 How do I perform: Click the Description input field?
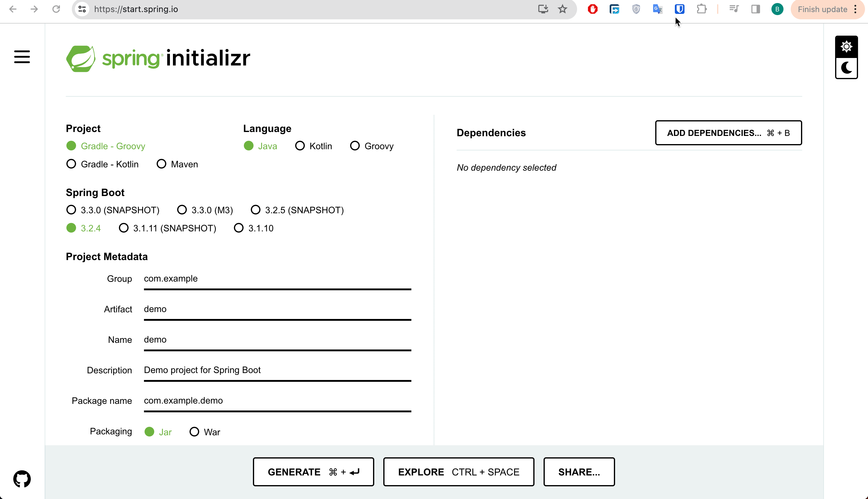[277, 371]
